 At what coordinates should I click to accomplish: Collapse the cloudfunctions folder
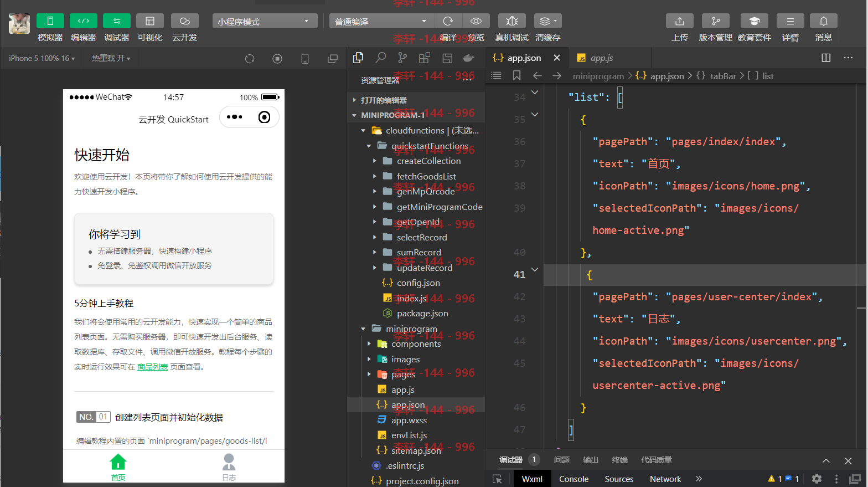coord(416,131)
